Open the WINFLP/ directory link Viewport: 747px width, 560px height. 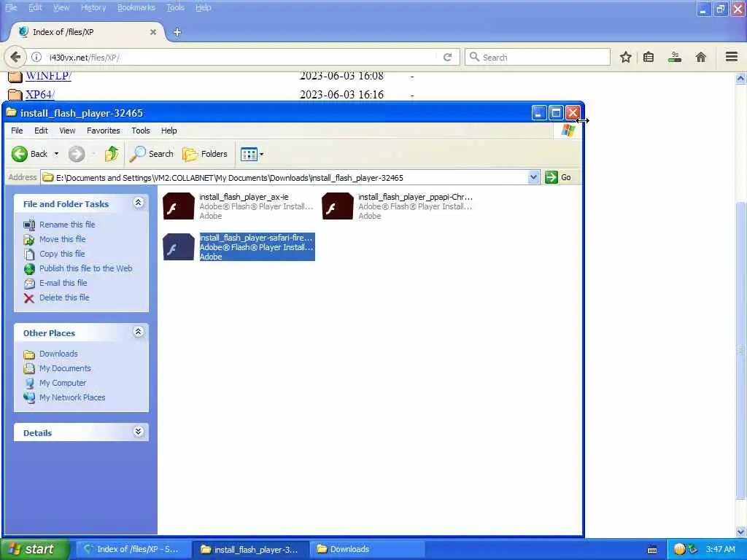pyautogui.click(x=49, y=75)
